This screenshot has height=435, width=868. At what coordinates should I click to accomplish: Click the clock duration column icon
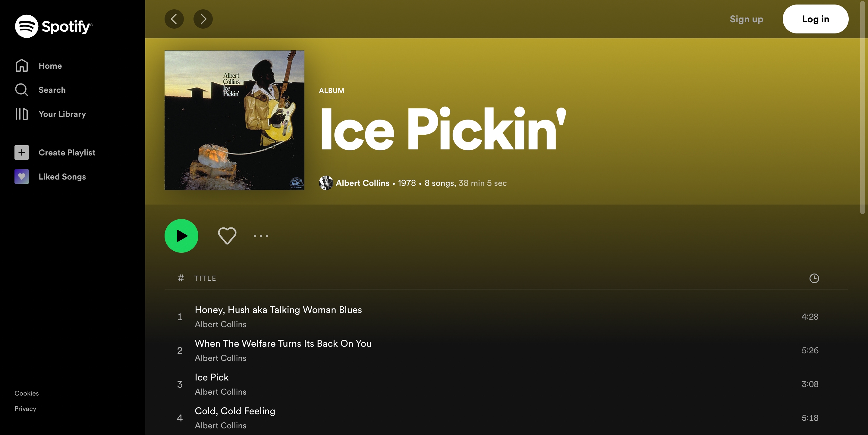814,278
